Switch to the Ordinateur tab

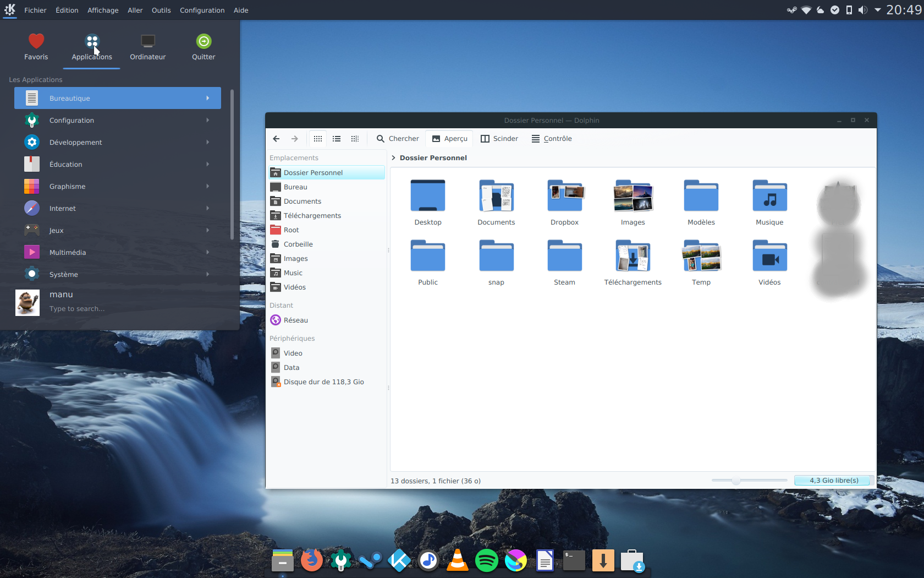[x=148, y=47]
